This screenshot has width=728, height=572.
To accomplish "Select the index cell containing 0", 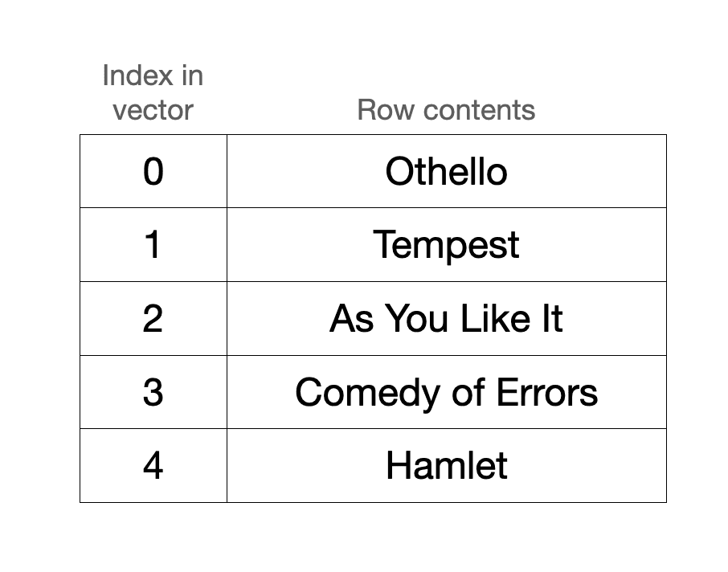I will [153, 171].
